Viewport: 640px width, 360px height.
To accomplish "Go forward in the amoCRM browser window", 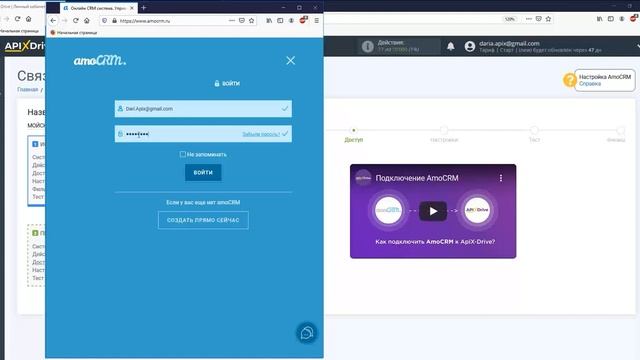I will pos(64,20).
